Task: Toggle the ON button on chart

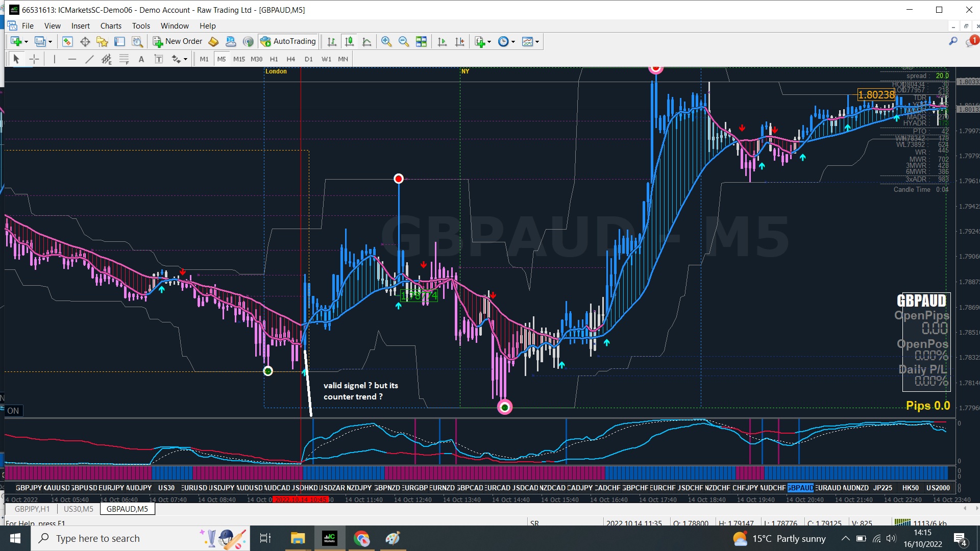Action: [13, 411]
